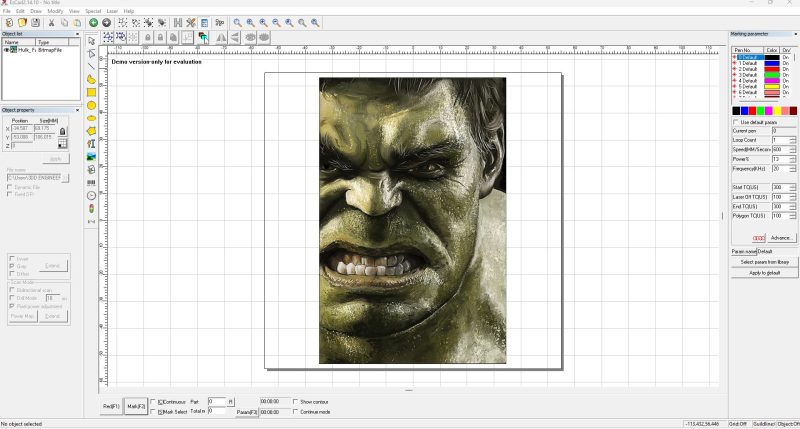Click the Frequency spinner arrows
This screenshot has width=800, height=429.
pyautogui.click(x=792, y=168)
